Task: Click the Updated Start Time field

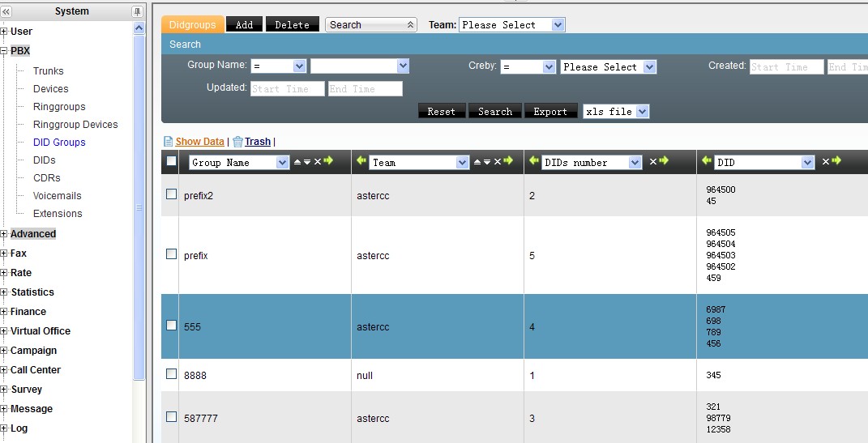Action: (x=287, y=89)
